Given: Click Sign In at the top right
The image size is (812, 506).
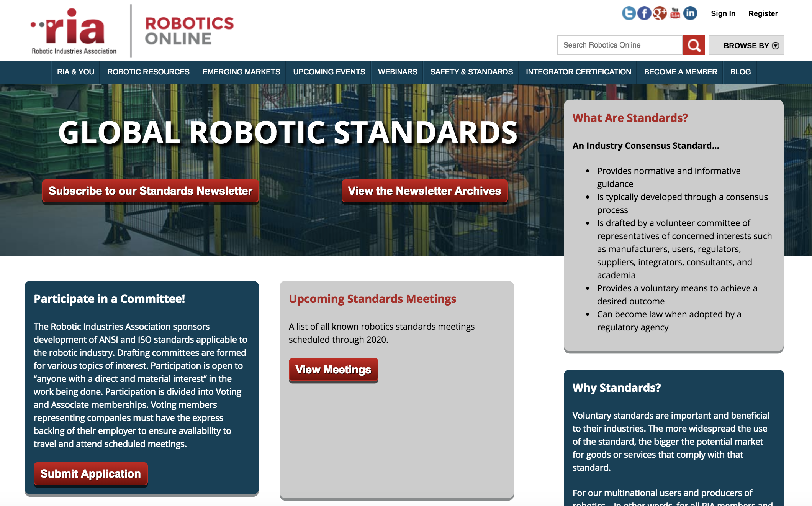Looking at the screenshot, I should pyautogui.click(x=723, y=13).
